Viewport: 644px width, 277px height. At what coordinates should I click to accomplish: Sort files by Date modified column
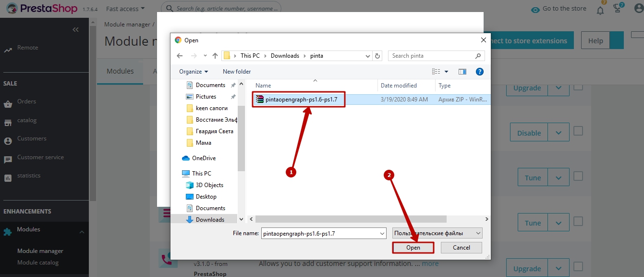(399, 86)
